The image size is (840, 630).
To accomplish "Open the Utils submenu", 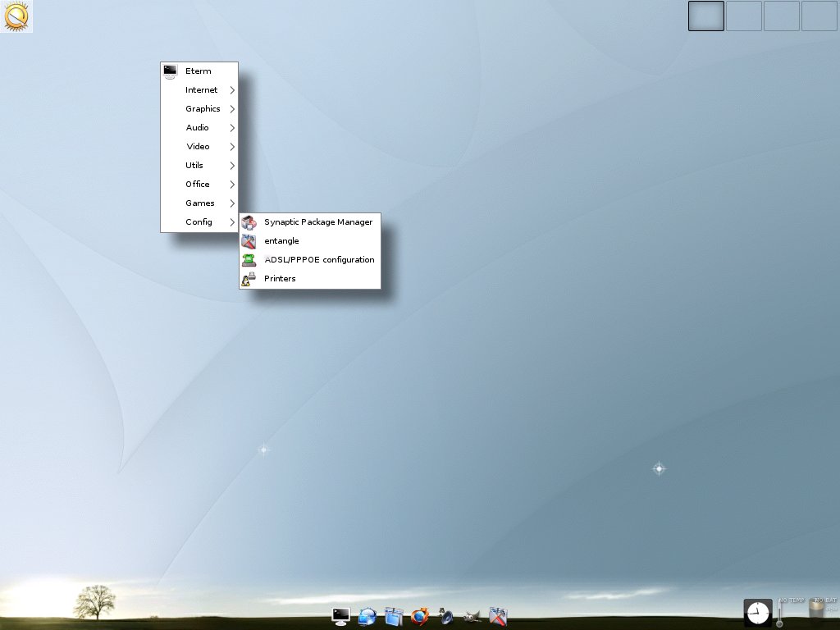I will [x=199, y=165].
